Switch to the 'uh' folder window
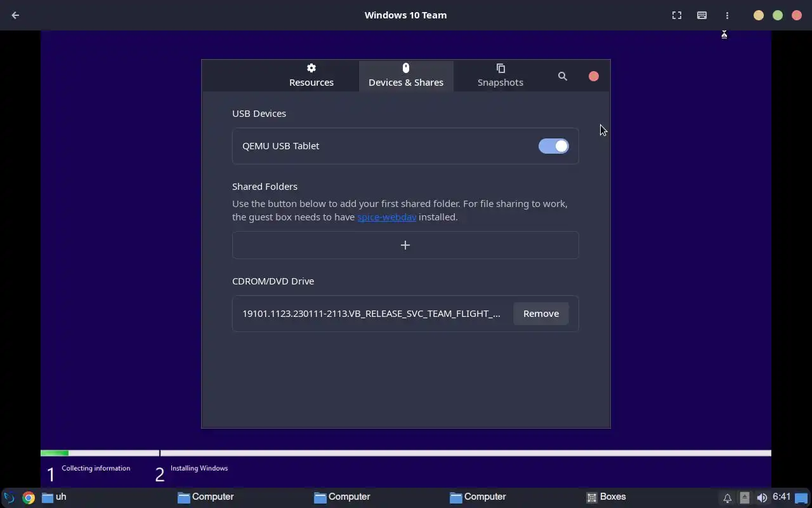812x508 pixels. [x=54, y=497]
